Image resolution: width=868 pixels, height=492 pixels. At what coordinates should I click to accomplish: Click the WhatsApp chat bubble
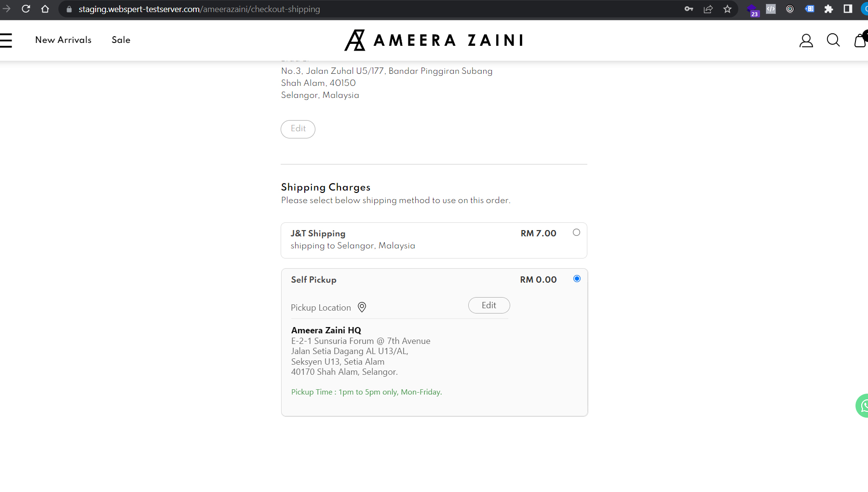(x=862, y=406)
